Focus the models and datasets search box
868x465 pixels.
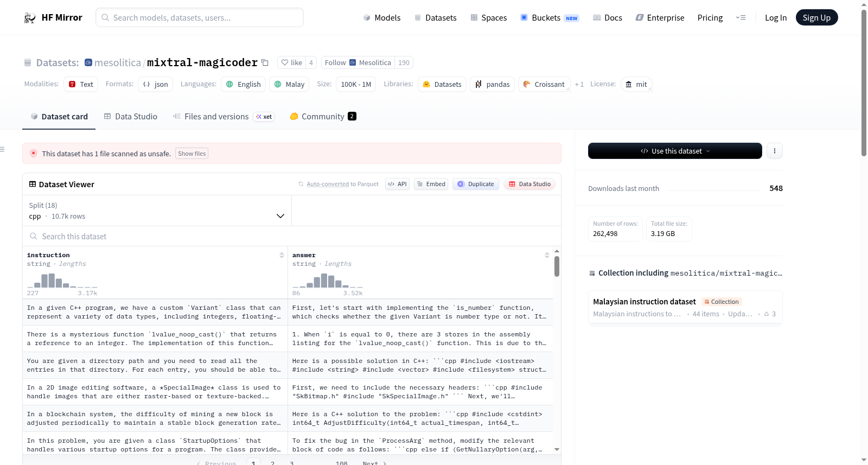pos(200,17)
